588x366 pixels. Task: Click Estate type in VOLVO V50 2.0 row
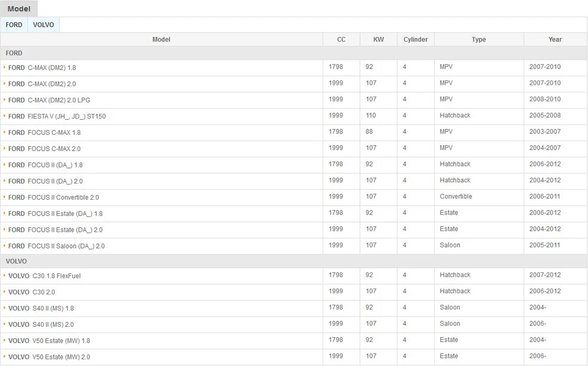(448, 356)
